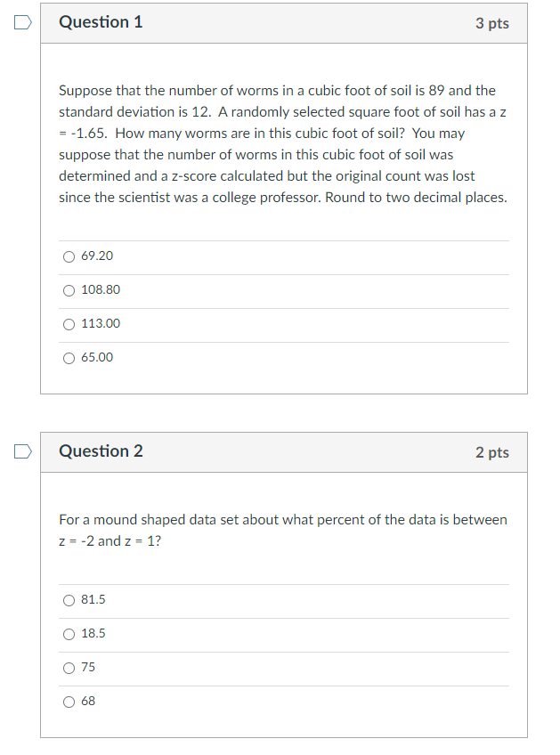The width and height of the screenshot is (560, 755).
Task: Click the 3 pts label on Question 1
Action: (x=492, y=23)
